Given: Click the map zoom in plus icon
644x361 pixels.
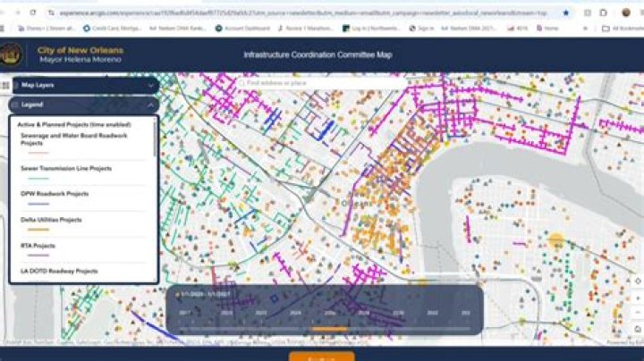Looking at the screenshot, I should tap(638, 298).
